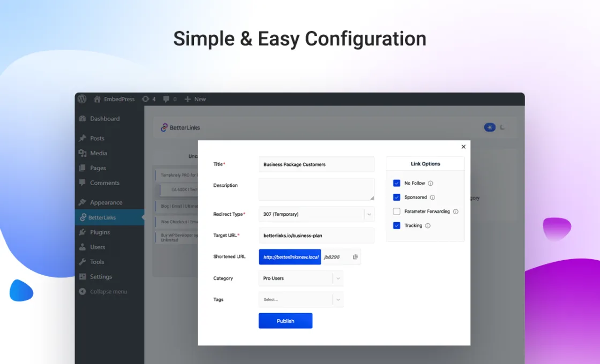Screen dimensions: 600x364
Task: Click the Tracking info icon
Action: point(428,225)
